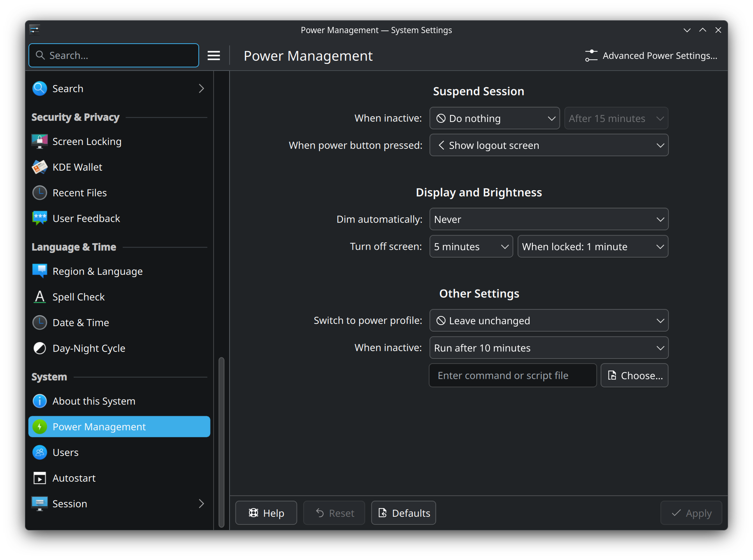The width and height of the screenshot is (753, 560).
Task: Open the Leave unchanged power profile dropdown
Action: tap(549, 321)
